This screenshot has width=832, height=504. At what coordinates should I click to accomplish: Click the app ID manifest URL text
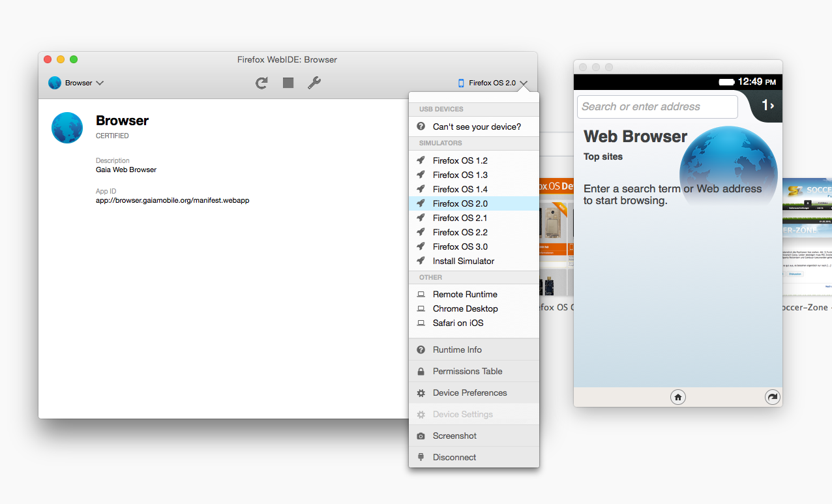(173, 200)
